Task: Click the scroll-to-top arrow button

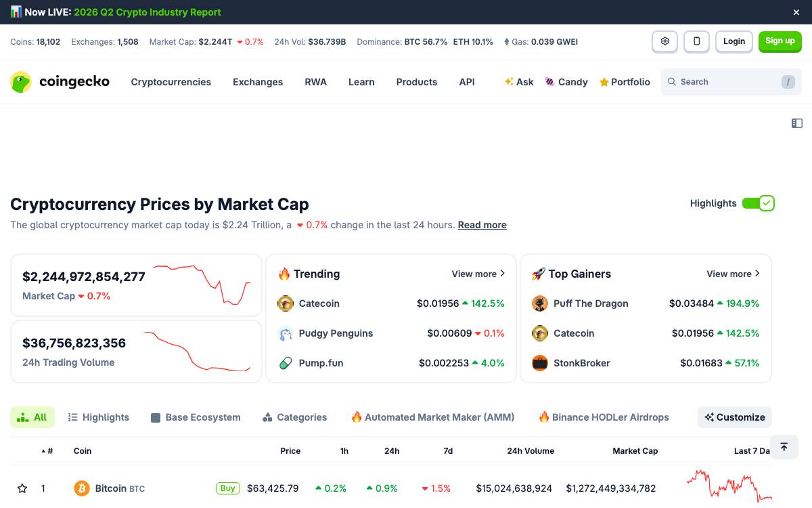Action: (784, 447)
